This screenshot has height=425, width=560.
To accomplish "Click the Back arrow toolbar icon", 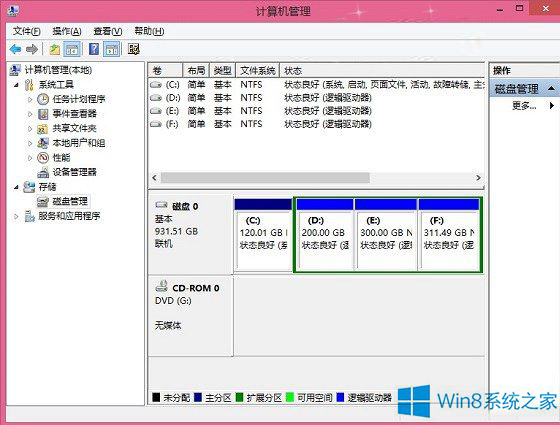I will point(15,49).
